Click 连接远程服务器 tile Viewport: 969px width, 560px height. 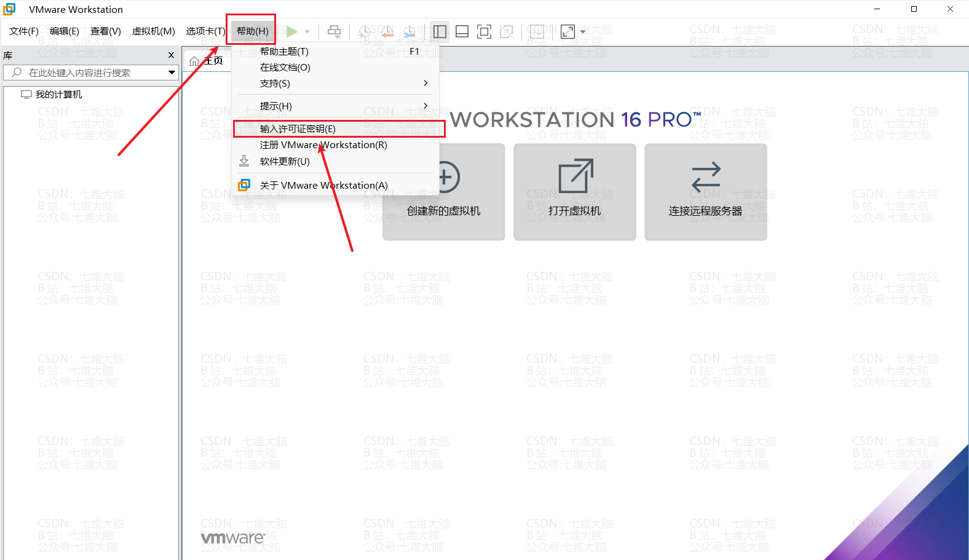click(x=706, y=192)
